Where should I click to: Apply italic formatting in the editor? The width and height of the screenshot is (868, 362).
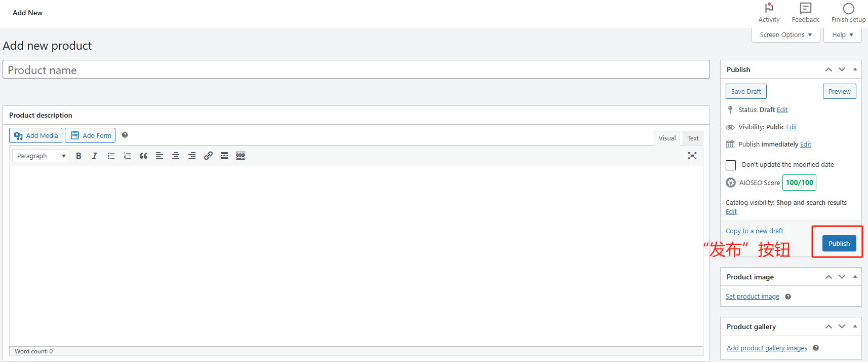tap(95, 156)
